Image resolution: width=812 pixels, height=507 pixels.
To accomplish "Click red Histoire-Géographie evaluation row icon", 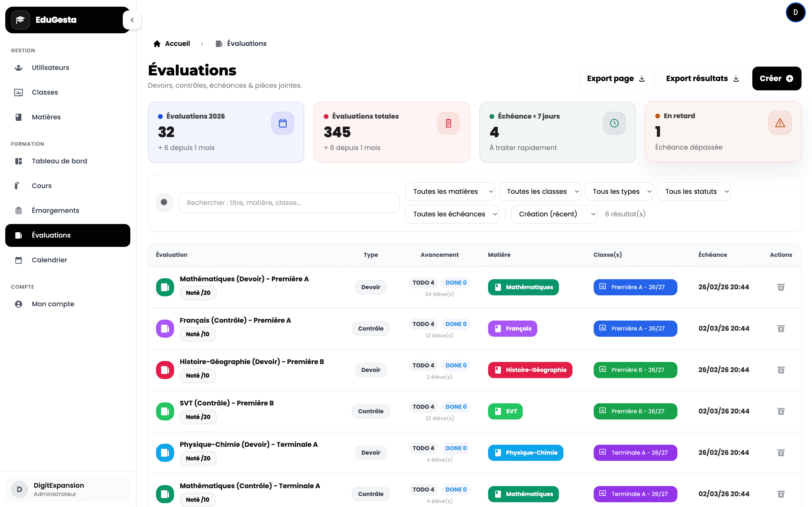I will (x=165, y=370).
